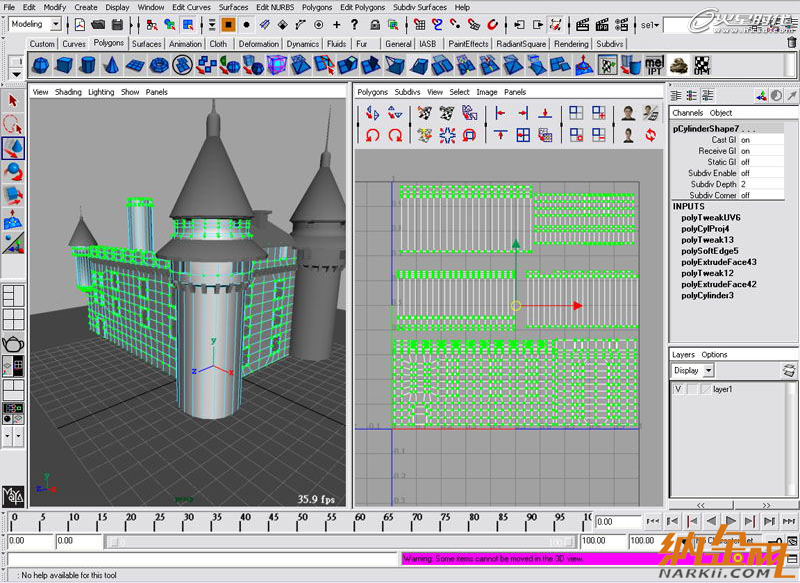Expand the Display dropdown in Layers panel
Image resolution: width=800 pixels, height=583 pixels.
[x=708, y=370]
